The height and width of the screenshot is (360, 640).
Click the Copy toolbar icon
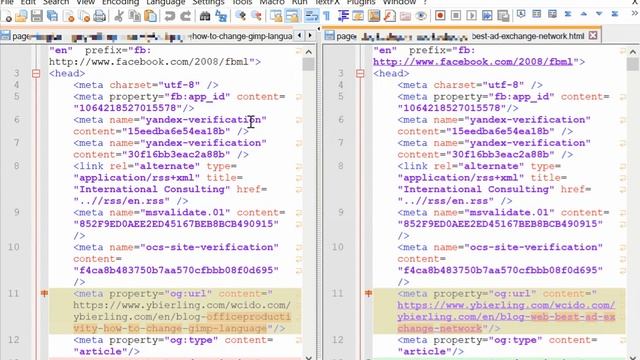coord(134,16)
